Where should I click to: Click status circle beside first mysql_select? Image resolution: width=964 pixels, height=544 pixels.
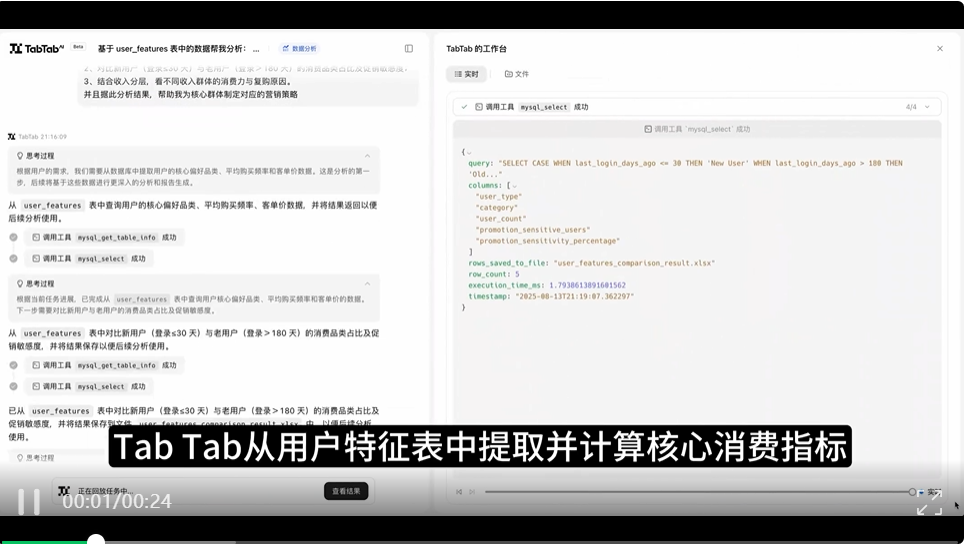point(14,259)
